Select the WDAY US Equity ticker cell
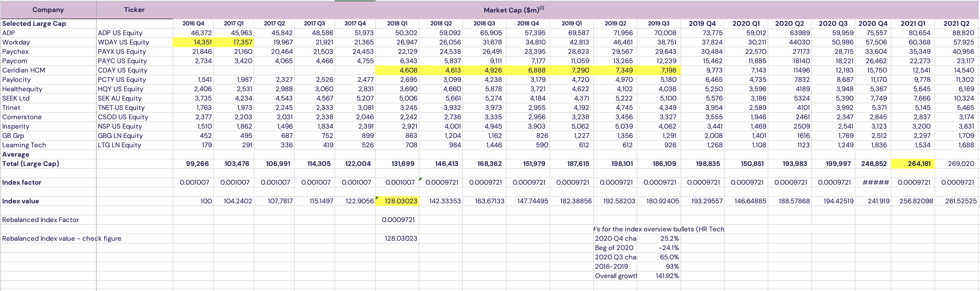Image resolution: width=980 pixels, height=291 pixels. pyautogui.click(x=135, y=42)
